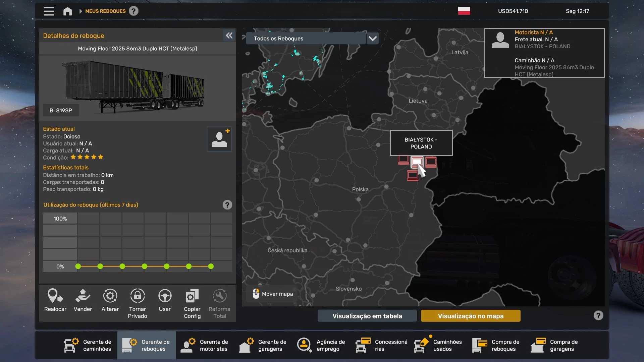644x362 pixels.
Task: Switch to Visualização em tabela view
Action: click(x=367, y=316)
